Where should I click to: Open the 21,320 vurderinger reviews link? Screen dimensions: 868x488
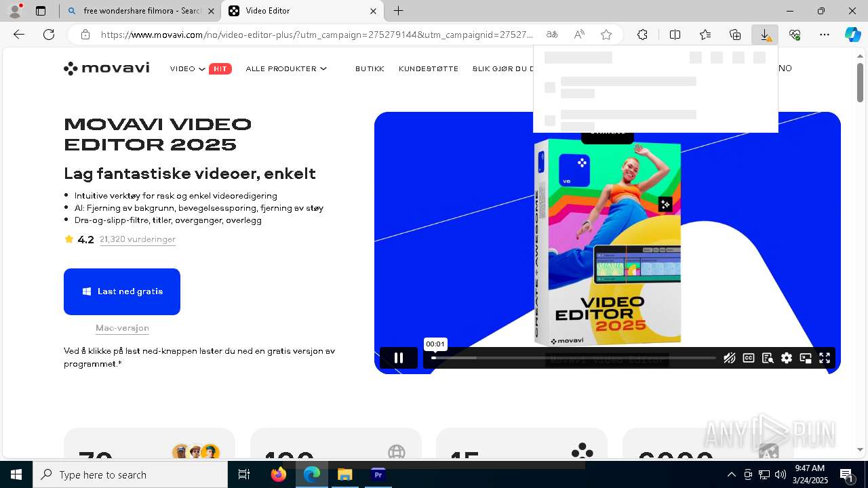click(138, 239)
